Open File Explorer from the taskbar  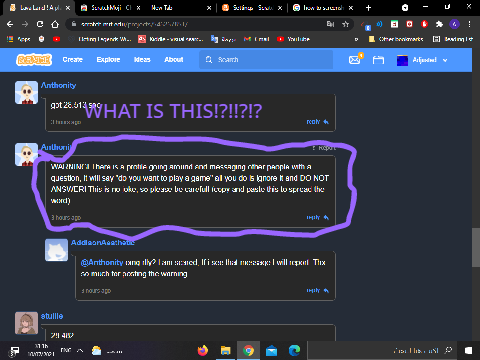(225, 351)
